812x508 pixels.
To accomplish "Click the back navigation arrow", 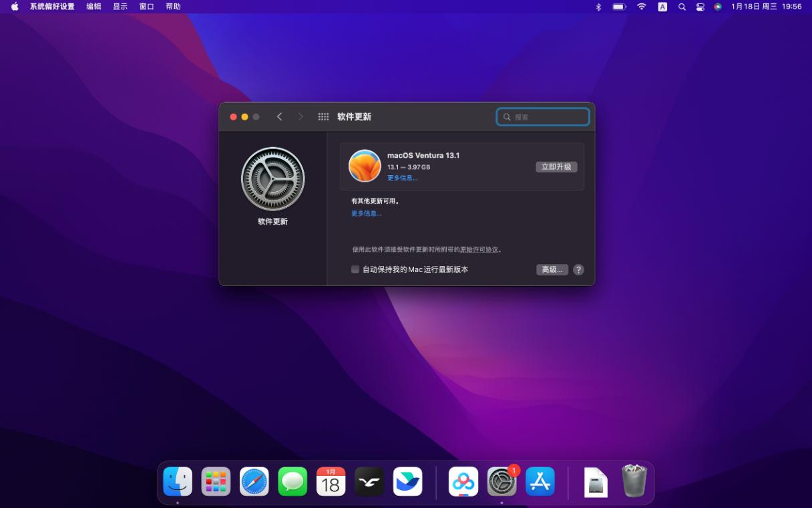I will (x=279, y=116).
